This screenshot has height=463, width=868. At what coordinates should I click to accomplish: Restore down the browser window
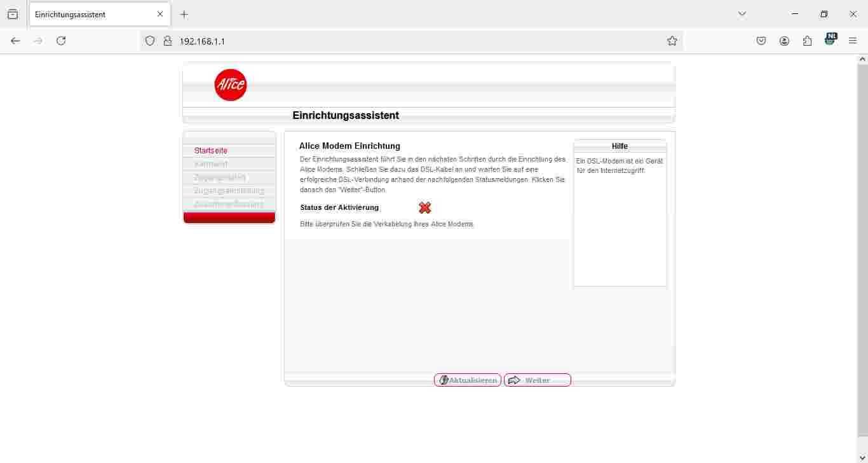coord(824,14)
